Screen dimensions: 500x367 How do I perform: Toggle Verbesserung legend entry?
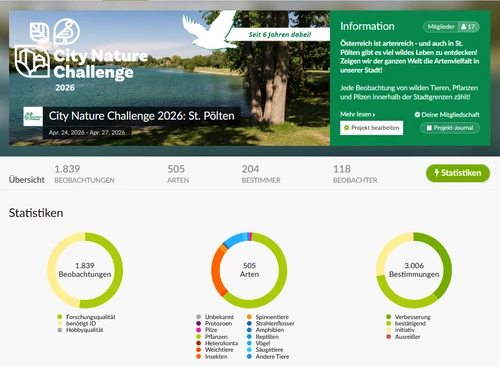point(408,317)
